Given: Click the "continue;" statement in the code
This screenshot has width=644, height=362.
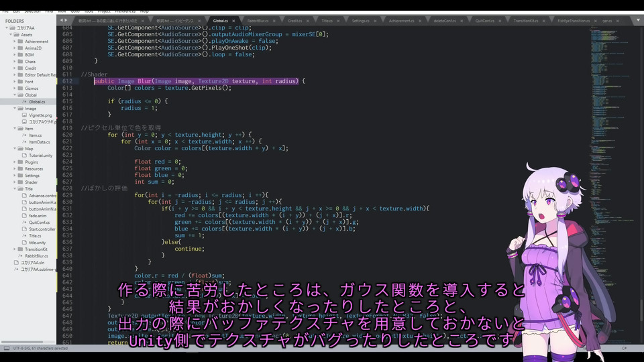Looking at the screenshot, I should pyautogui.click(x=189, y=249).
